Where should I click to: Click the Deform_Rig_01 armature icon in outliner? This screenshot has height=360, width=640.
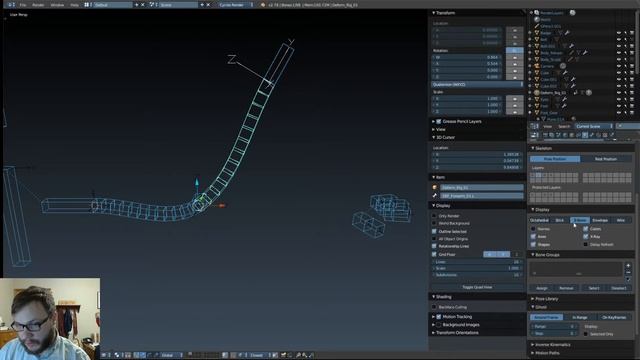tap(537, 93)
